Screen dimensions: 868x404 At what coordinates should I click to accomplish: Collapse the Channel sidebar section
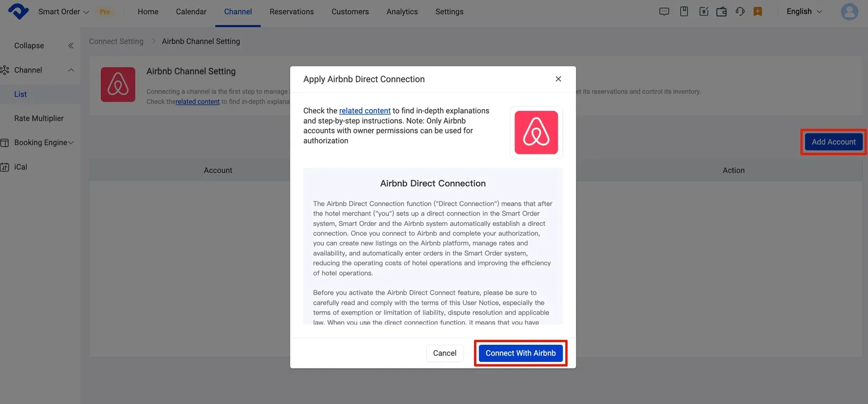click(71, 70)
